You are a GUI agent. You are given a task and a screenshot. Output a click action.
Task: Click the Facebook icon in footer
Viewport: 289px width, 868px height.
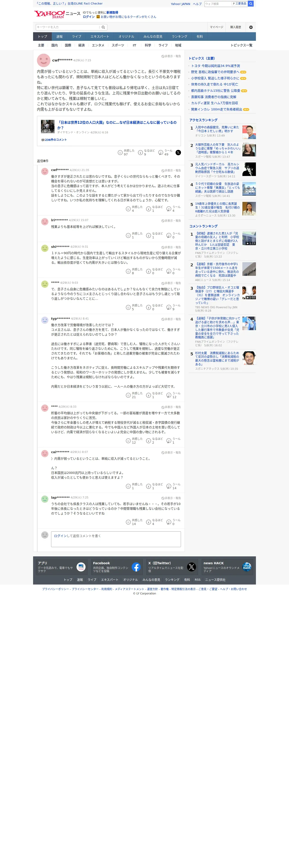[136, 567]
